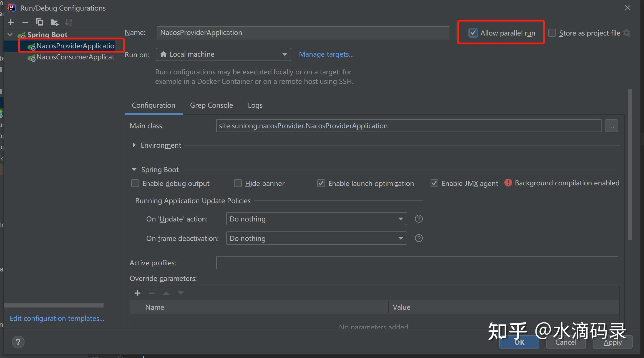
Task: Click the Cancel button
Action: 566,342
